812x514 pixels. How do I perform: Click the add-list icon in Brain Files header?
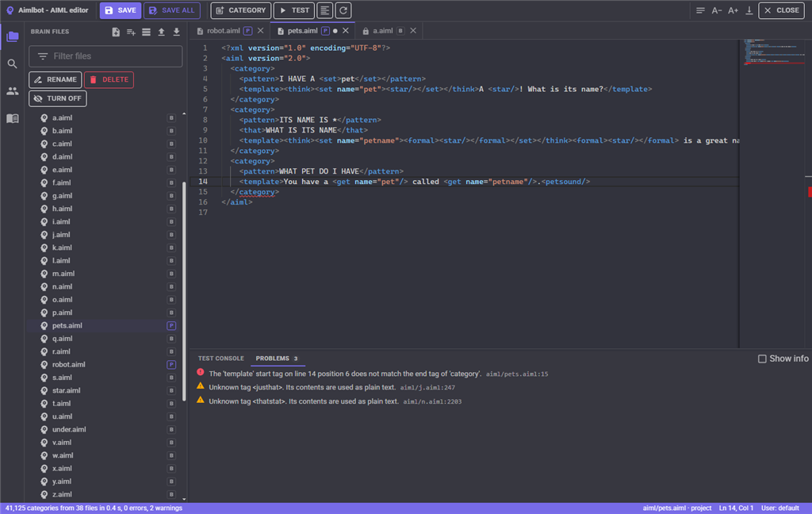tap(131, 32)
